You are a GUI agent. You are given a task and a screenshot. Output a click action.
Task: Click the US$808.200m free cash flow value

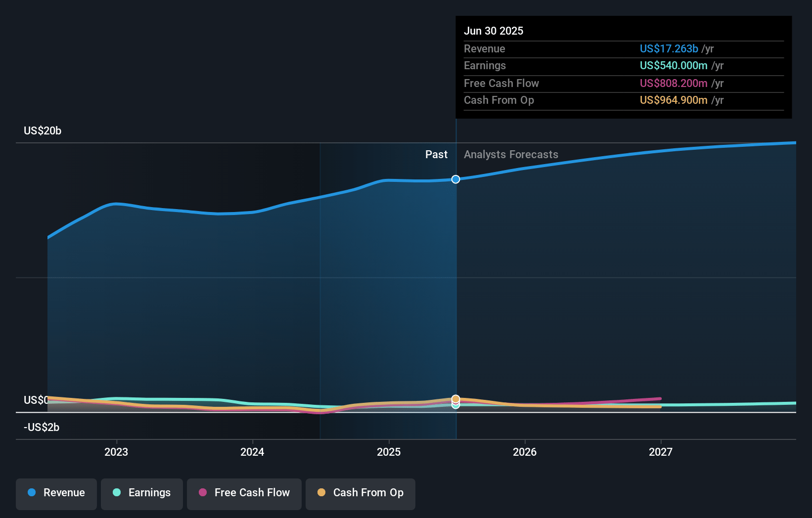674,83
